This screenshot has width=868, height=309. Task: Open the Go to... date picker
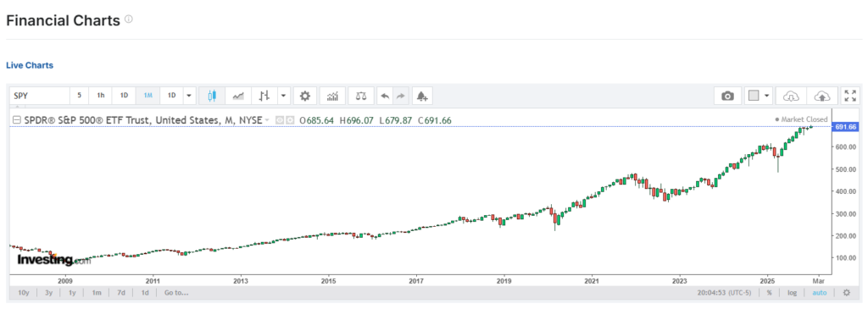[176, 292]
